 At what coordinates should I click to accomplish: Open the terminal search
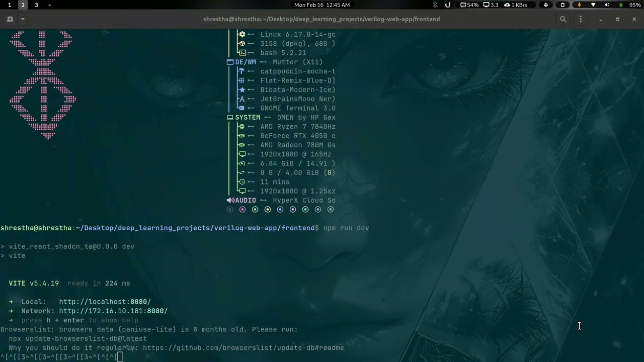point(563,19)
